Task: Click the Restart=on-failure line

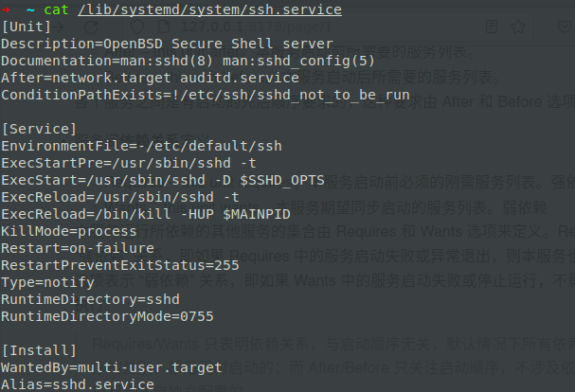Action: 78,248
